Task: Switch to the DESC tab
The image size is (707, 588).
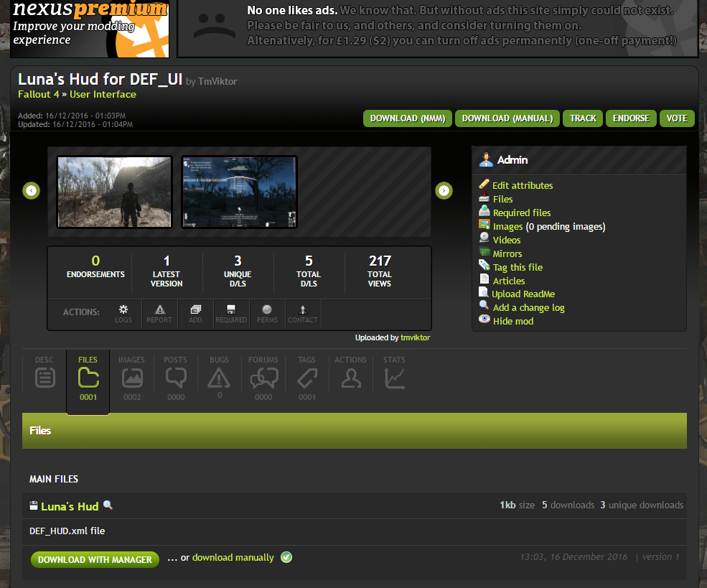Action: tap(45, 378)
